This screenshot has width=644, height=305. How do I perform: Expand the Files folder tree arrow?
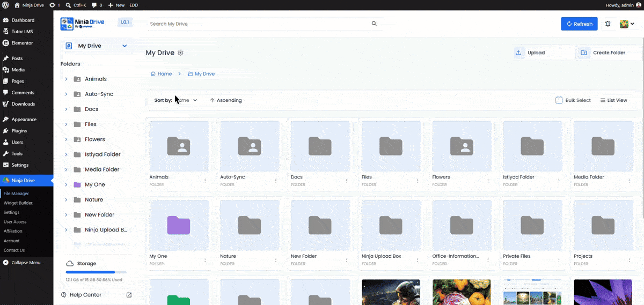(x=66, y=124)
